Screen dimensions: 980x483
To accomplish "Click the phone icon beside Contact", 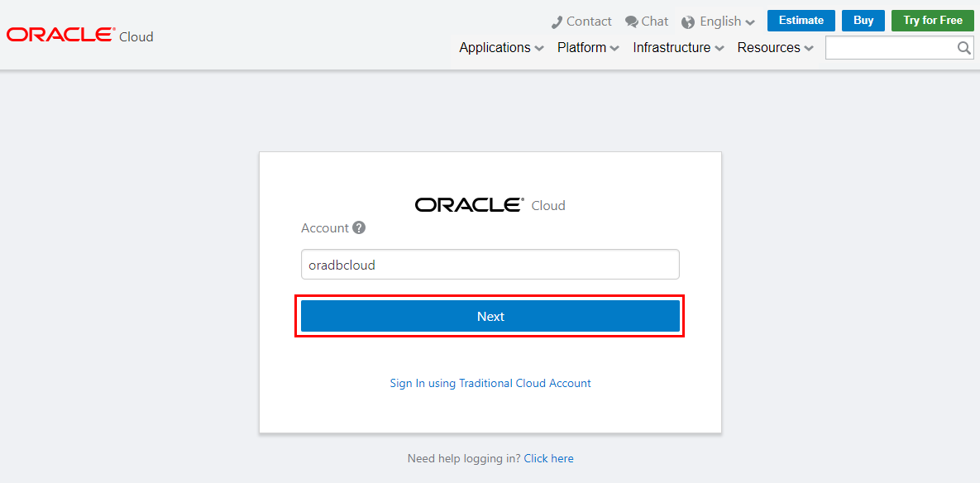I will [x=557, y=22].
